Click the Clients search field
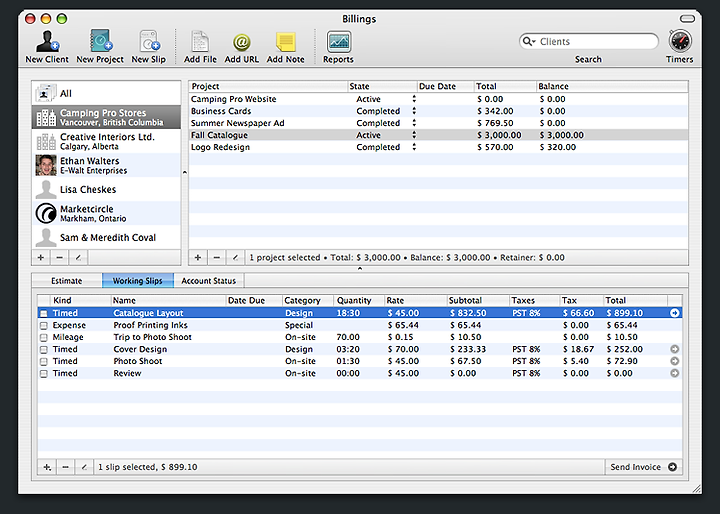Viewport: 720px width, 514px height. 589,41
